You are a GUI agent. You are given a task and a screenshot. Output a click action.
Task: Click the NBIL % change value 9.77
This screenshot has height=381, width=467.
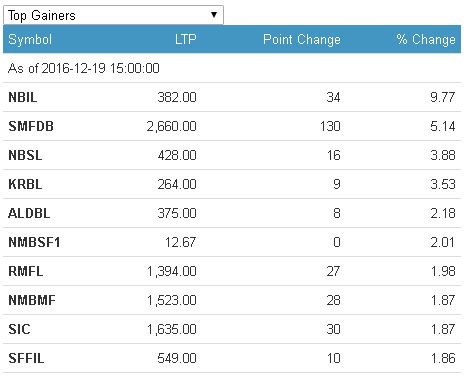(x=442, y=97)
